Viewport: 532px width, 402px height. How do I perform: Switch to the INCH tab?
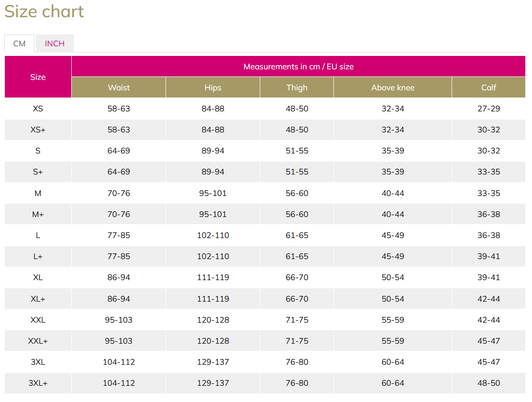[x=55, y=43]
